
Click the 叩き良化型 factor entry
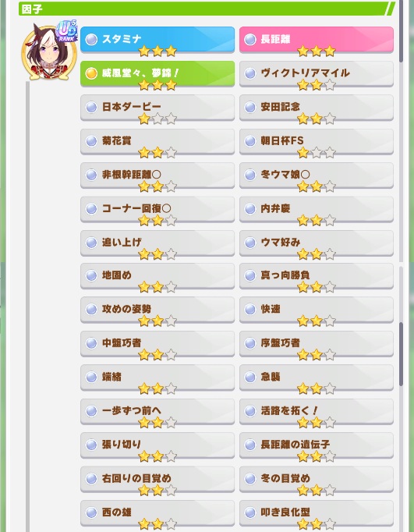[317, 513]
